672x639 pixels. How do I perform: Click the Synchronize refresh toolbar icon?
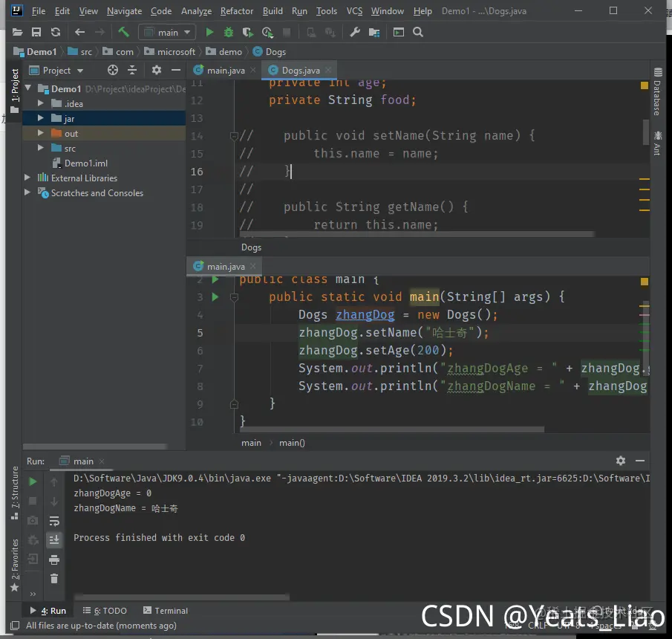pos(56,32)
